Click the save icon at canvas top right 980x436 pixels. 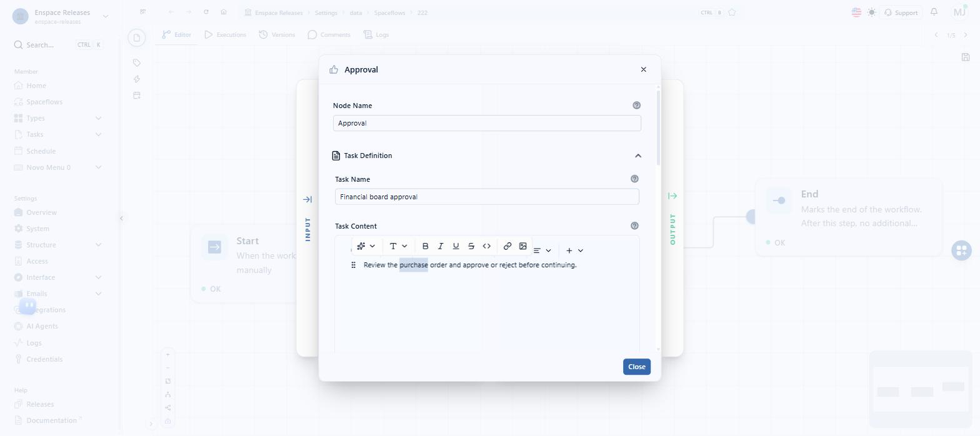(x=966, y=57)
